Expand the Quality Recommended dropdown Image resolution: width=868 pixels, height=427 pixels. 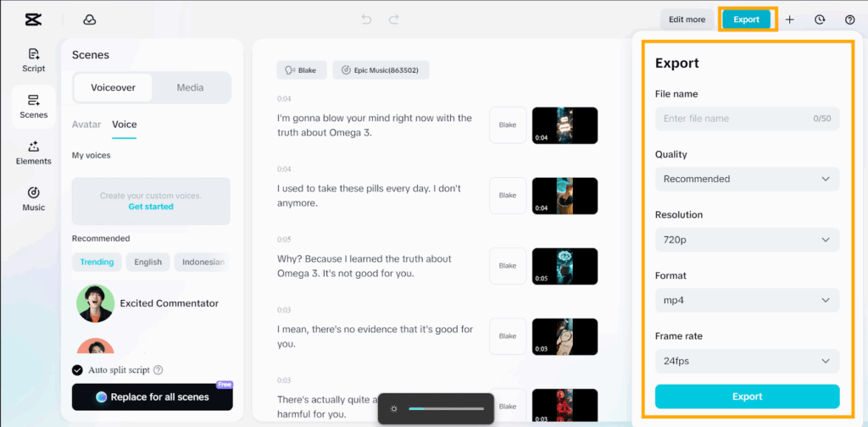click(748, 179)
